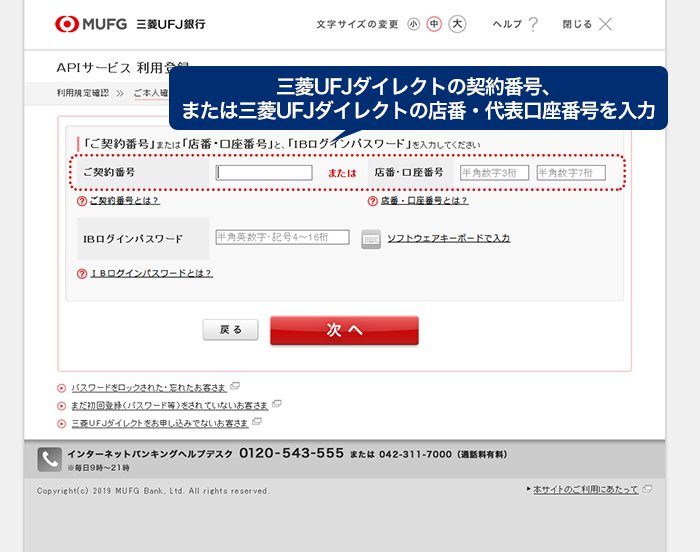Open 本サイトのご利用にあたって link

point(586,489)
